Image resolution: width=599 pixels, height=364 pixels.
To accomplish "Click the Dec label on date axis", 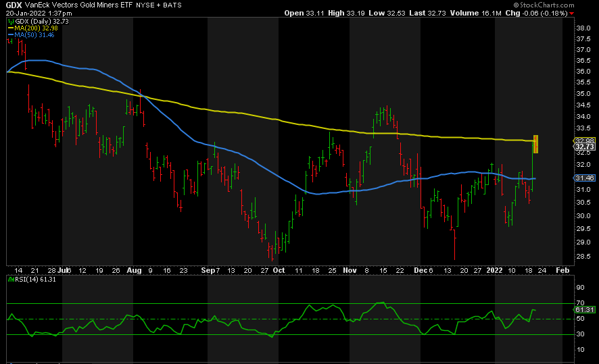I will pos(421,270).
